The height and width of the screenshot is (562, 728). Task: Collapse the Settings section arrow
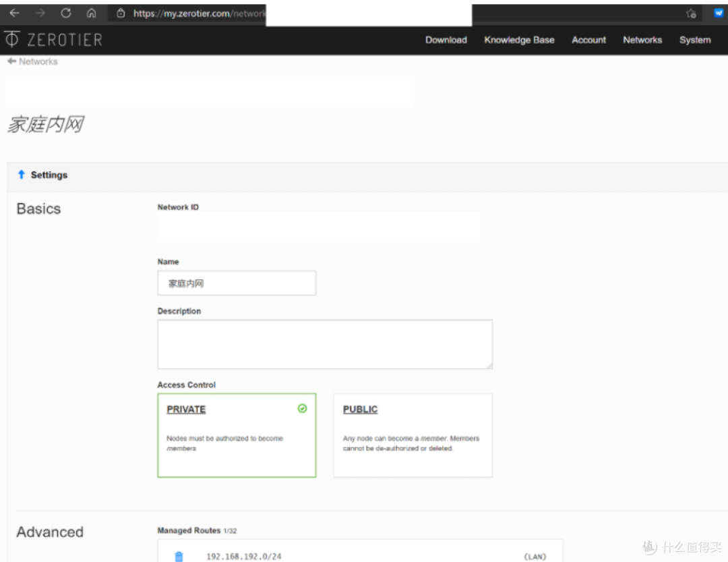point(22,175)
